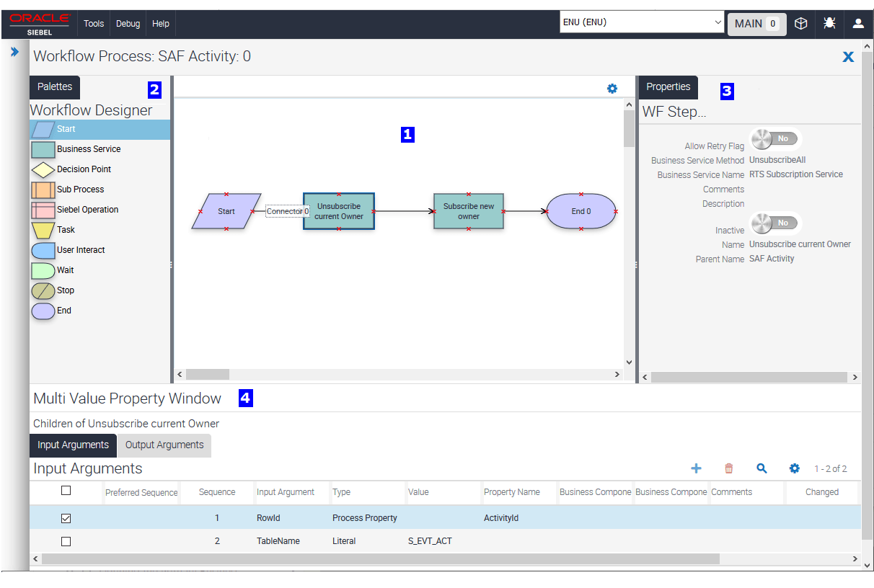Select the End 0 node on the canvas
This screenshot has height=588, width=874.
click(581, 211)
